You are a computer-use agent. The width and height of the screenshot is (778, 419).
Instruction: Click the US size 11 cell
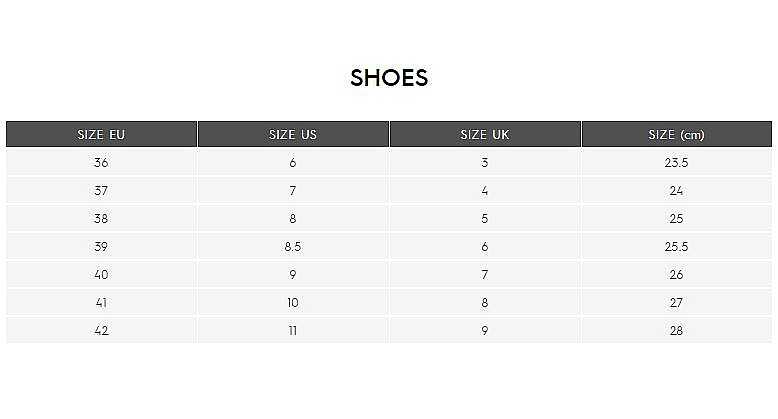(x=293, y=330)
